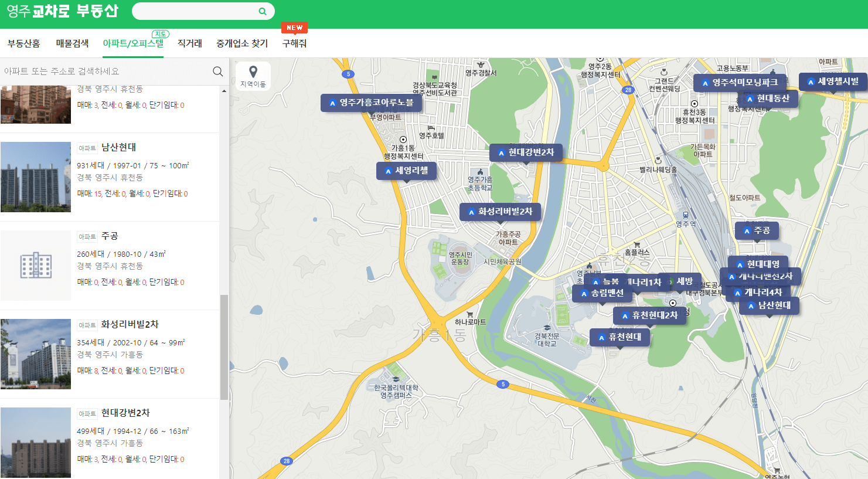This screenshot has width=868, height=479.
Task: Select the 세영첼시빌 map marker
Action: [x=833, y=81]
